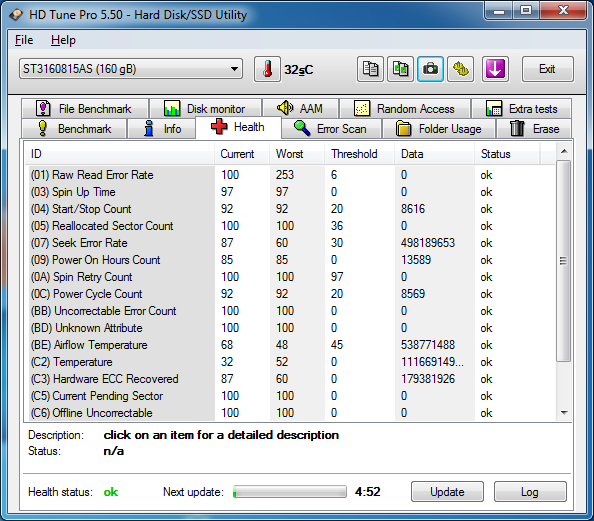The width and height of the screenshot is (594, 521).
Task: Click the purple download arrow icon
Action: pyautogui.click(x=495, y=69)
